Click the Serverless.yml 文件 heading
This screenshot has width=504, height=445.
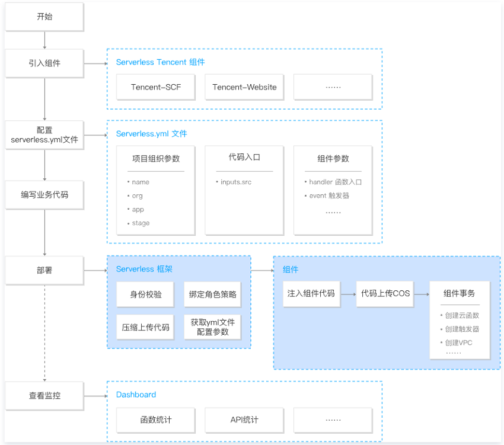151,134
